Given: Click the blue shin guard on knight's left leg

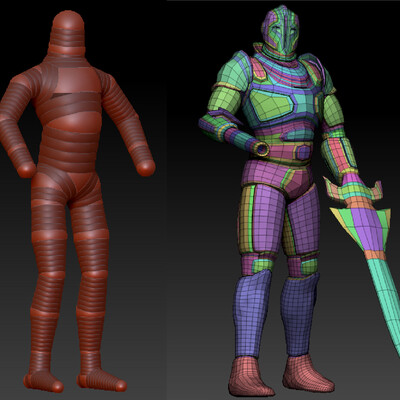Looking at the screenshot, I should point(298,313).
